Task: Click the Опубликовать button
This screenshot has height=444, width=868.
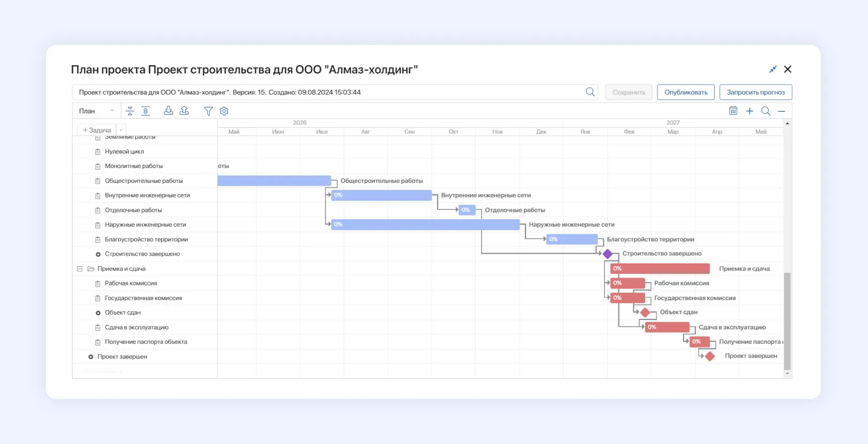Action: [686, 92]
